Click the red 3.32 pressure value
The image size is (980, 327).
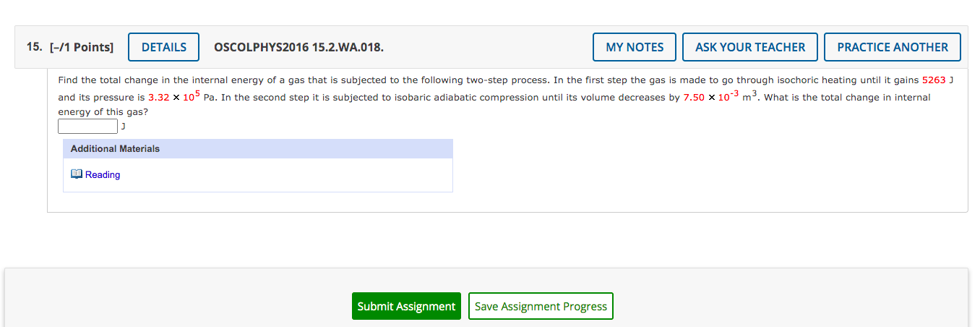pos(158,98)
